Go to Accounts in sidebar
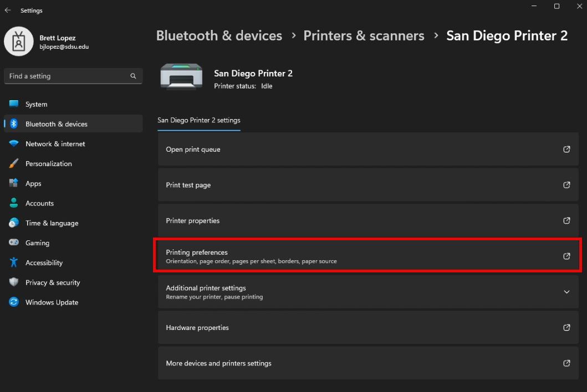This screenshot has width=587, height=392. [x=39, y=203]
